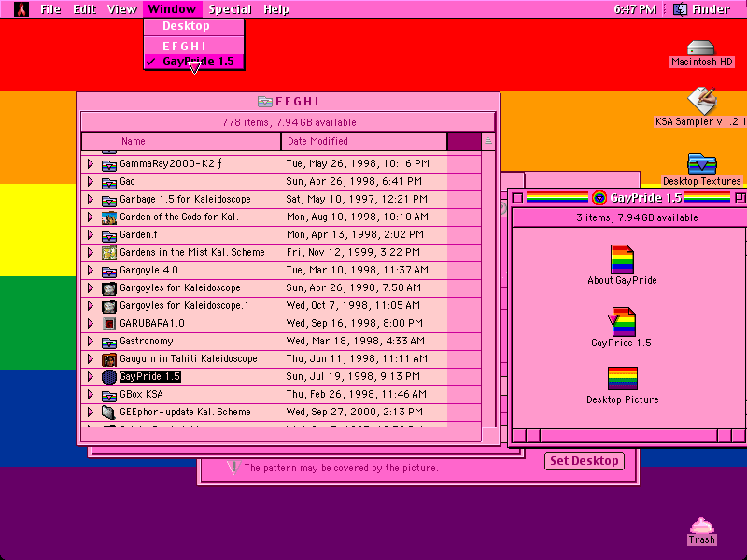Screen dimensions: 747x560
Task: Click the Gastronomy folder name
Action: [x=147, y=341]
